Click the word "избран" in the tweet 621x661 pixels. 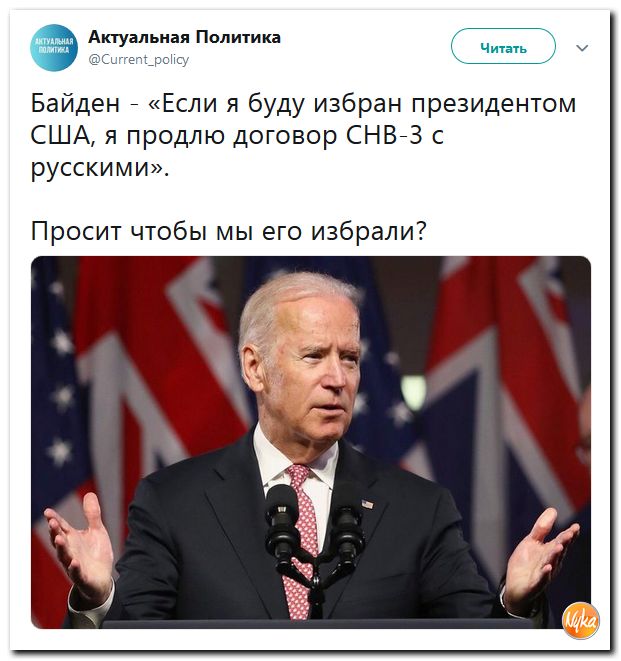[358, 104]
